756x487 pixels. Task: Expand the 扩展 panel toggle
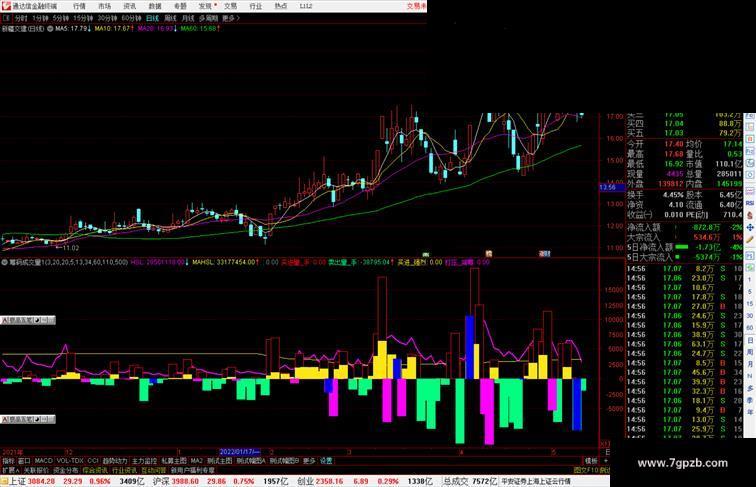pos(10,470)
